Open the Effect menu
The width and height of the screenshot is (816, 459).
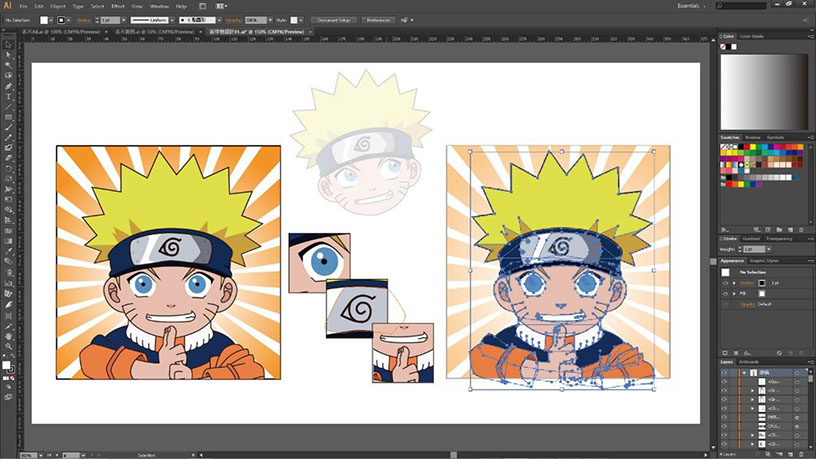(119, 6)
